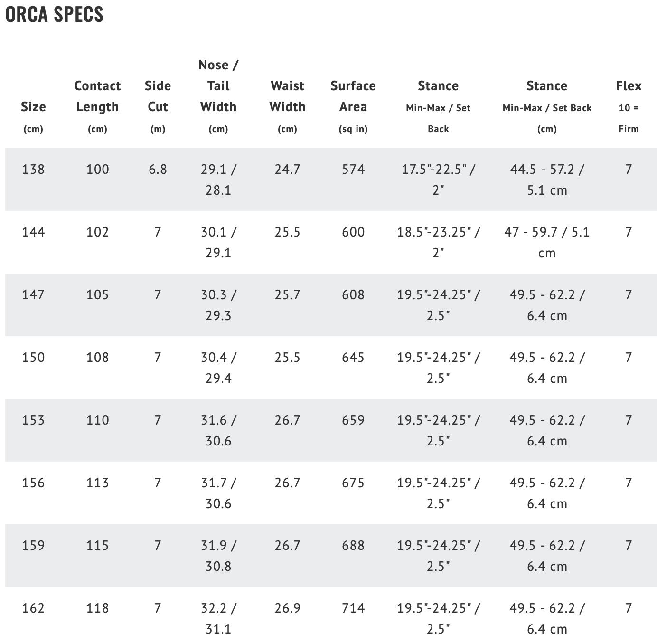Select the 153 size cell
This screenshot has height=644, width=657.
[33, 420]
